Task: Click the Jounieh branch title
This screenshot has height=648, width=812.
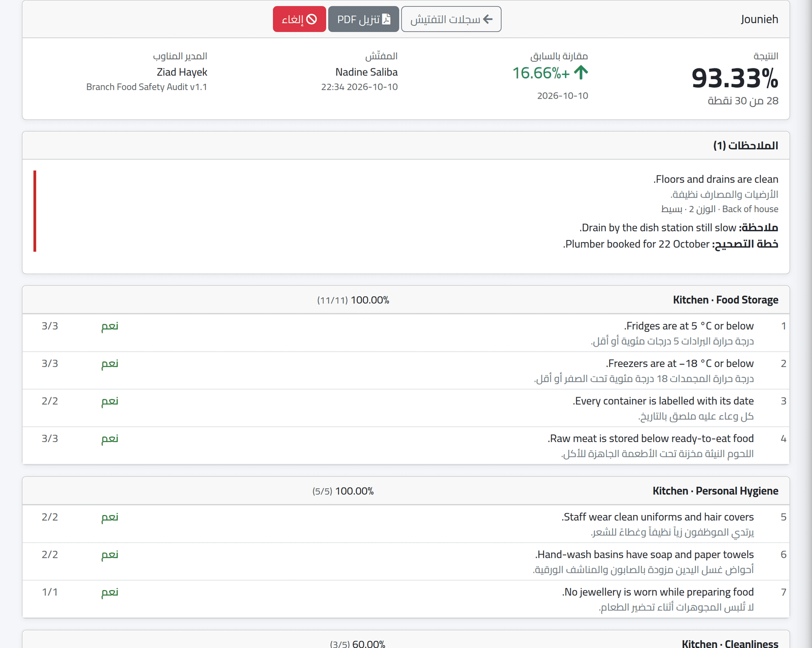Action: pos(759,19)
